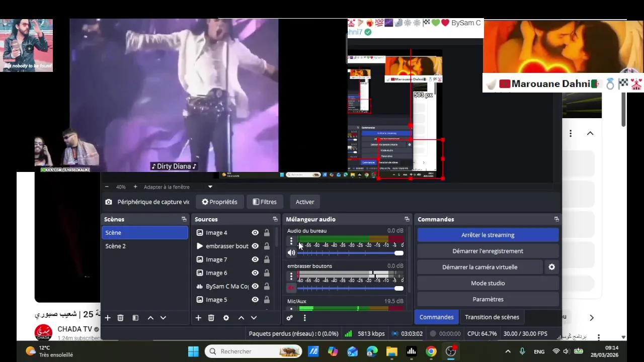The height and width of the screenshot is (362, 644).
Task: Pop out the Scènes dock
Action: (x=184, y=219)
